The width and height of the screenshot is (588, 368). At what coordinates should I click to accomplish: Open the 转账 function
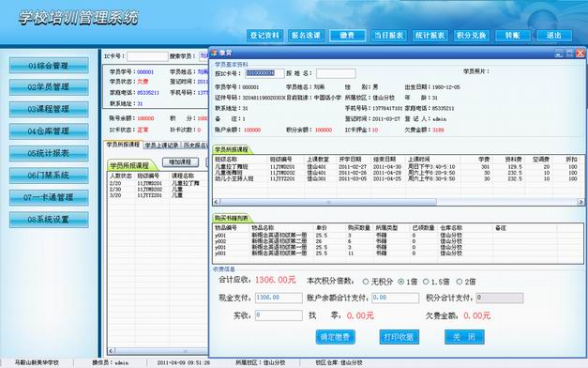(513, 36)
